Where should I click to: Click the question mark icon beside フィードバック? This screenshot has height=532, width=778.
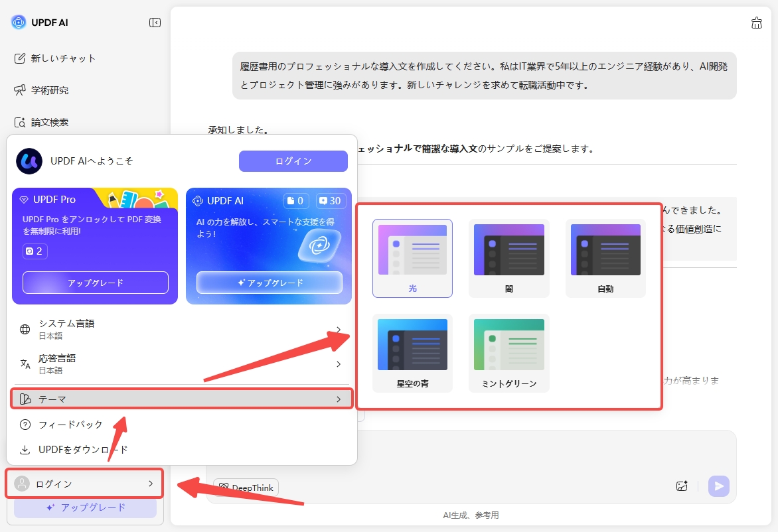click(25, 425)
